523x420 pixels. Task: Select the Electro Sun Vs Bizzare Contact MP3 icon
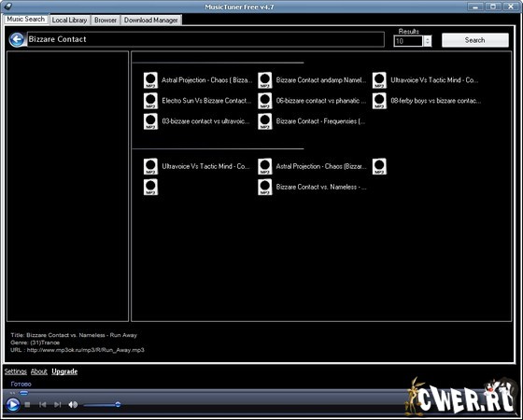click(x=150, y=101)
